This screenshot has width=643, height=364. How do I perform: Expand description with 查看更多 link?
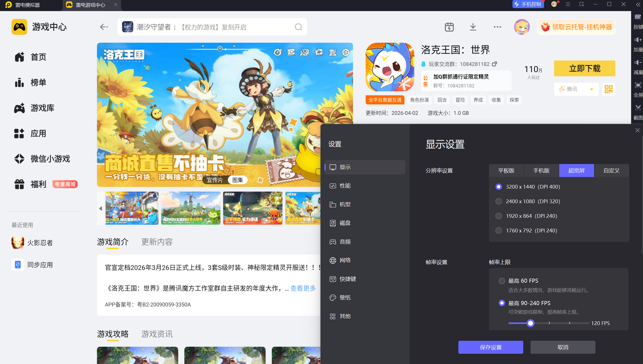tap(303, 288)
